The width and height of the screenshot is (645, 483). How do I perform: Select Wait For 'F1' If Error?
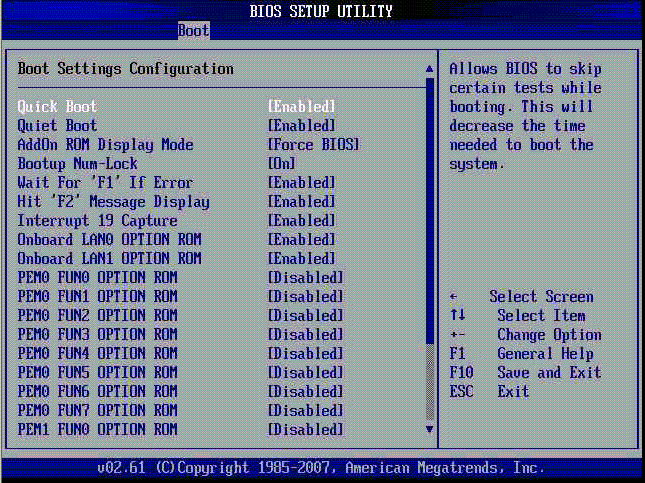click(x=105, y=183)
